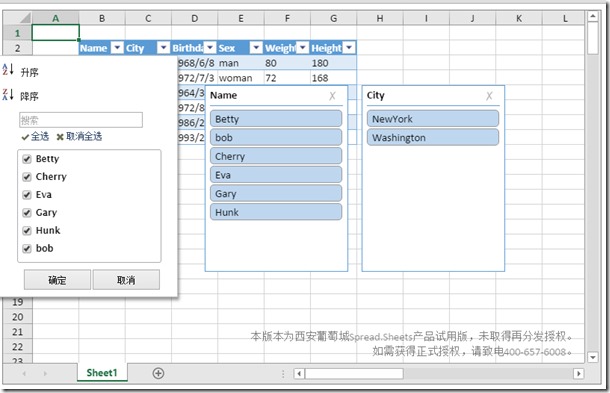Select Gary in the Name slicer

[x=276, y=193]
